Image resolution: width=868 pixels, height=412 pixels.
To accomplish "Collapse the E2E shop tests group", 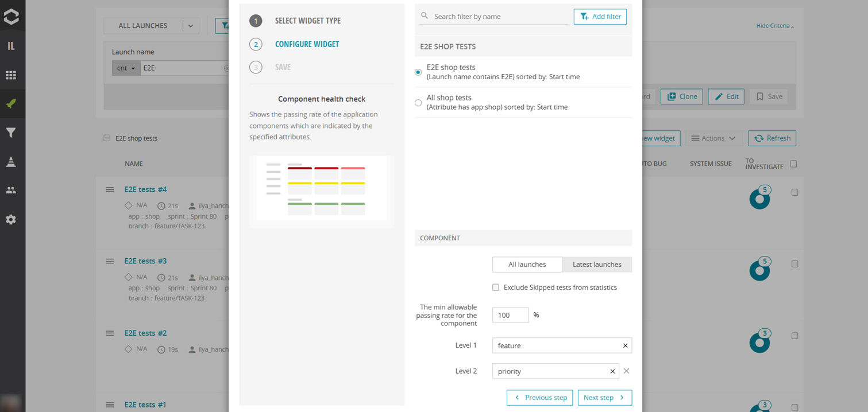I will pos(107,138).
